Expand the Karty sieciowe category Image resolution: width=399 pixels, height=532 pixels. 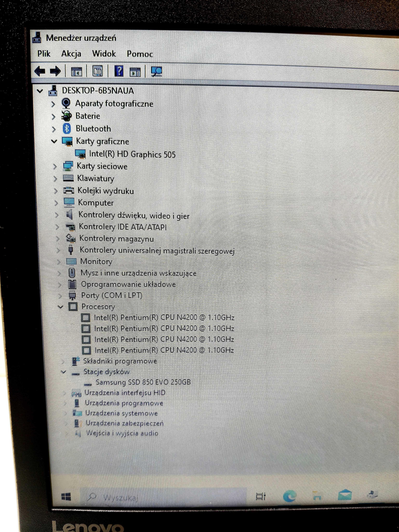[x=55, y=166]
